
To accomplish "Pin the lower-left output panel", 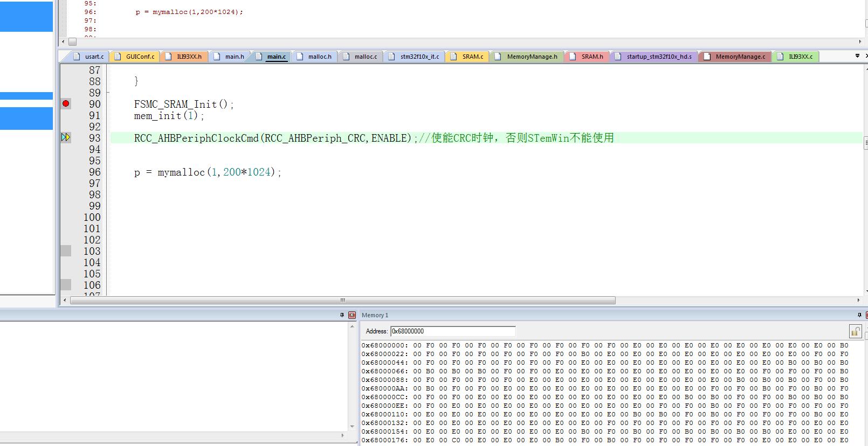I will (342, 315).
